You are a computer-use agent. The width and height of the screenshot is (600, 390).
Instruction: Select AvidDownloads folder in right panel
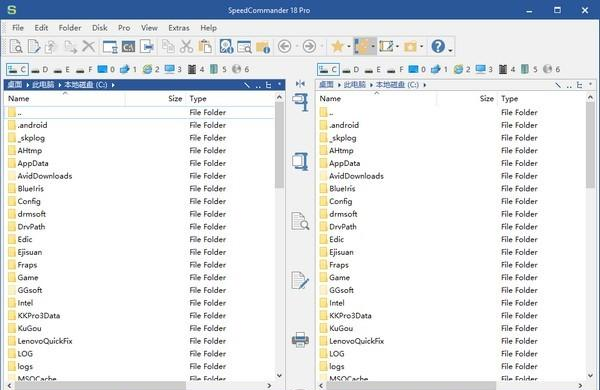point(356,176)
